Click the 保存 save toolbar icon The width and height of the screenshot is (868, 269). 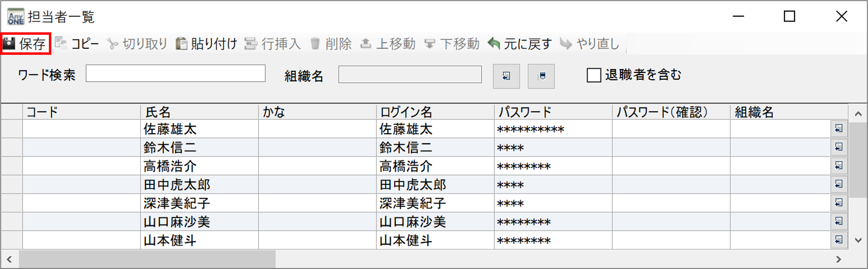pos(9,44)
